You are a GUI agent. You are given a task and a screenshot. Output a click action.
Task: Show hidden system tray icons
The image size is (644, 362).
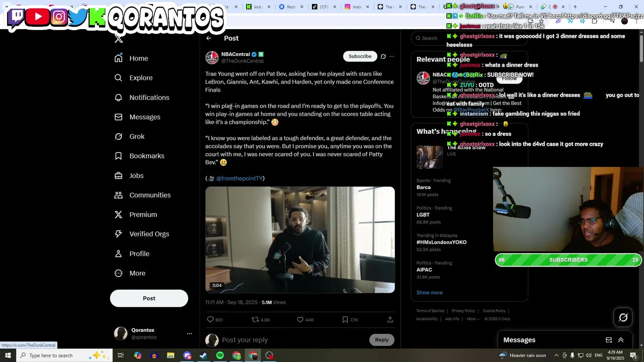[556, 355]
